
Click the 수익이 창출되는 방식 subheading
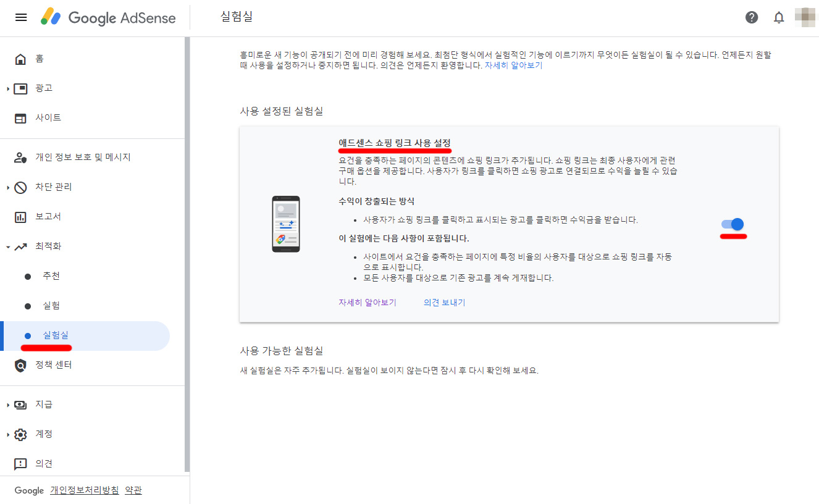[x=377, y=201]
